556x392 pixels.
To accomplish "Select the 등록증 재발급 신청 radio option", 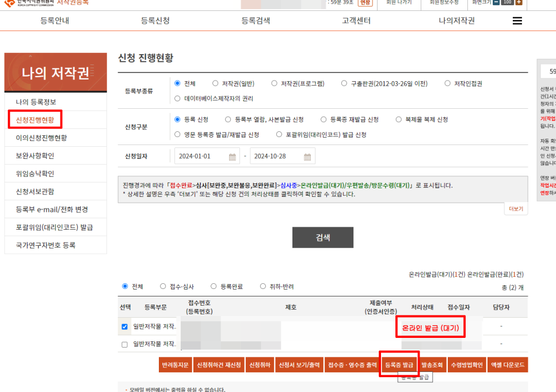I will 324,120.
